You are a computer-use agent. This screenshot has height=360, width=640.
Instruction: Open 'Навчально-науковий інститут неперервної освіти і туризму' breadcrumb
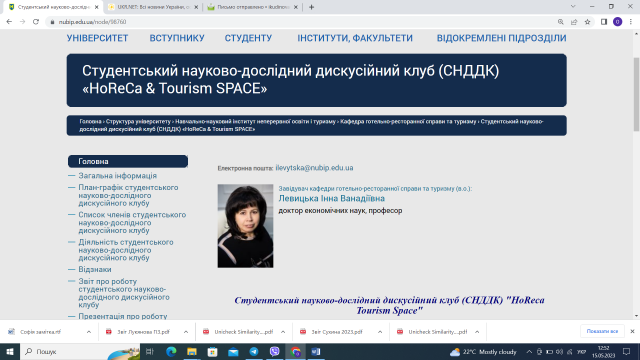[x=255, y=122]
